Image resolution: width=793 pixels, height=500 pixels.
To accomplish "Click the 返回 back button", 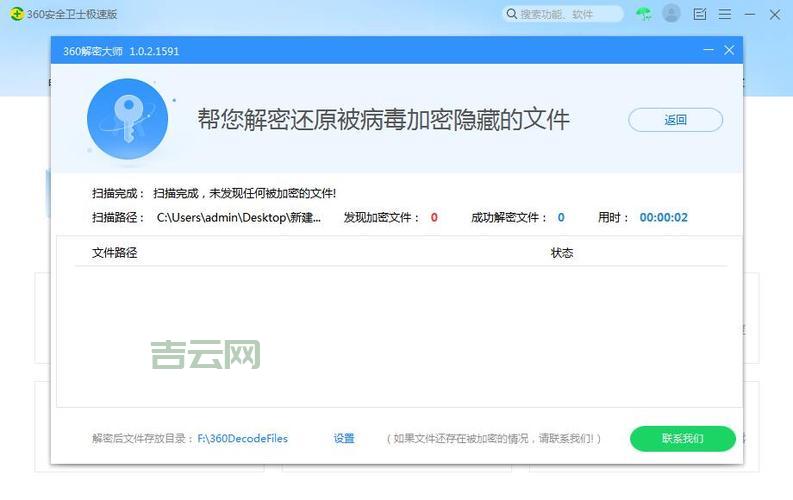I will 675,120.
